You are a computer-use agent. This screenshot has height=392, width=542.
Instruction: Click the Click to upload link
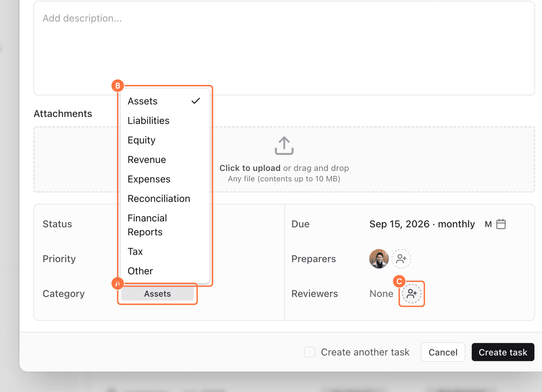coord(250,168)
